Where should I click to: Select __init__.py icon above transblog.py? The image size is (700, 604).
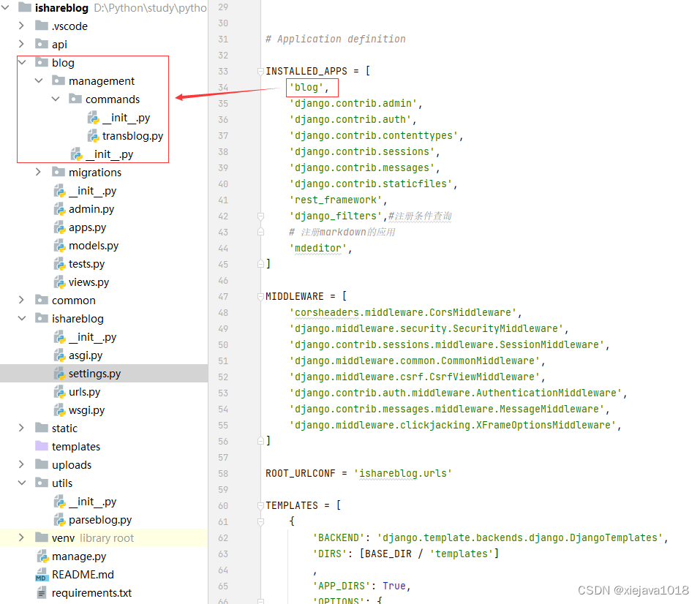(x=94, y=118)
